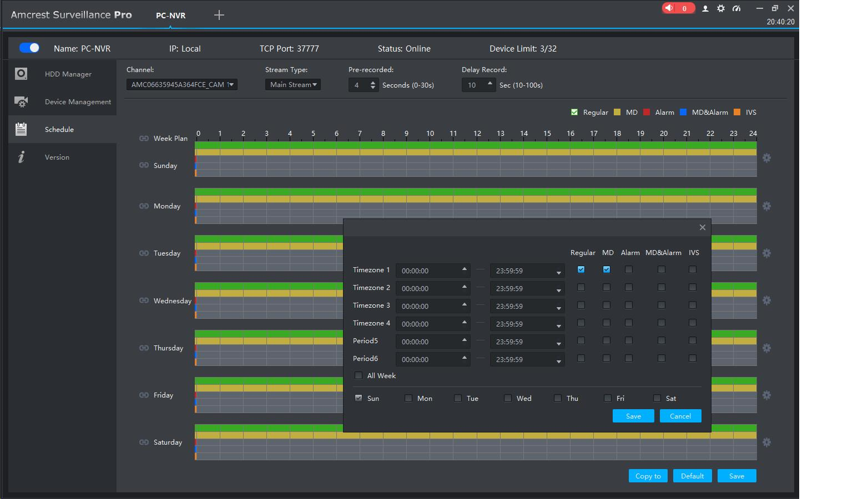Decrease Period5 end time
The height and width of the screenshot is (499, 868).
coord(559,344)
